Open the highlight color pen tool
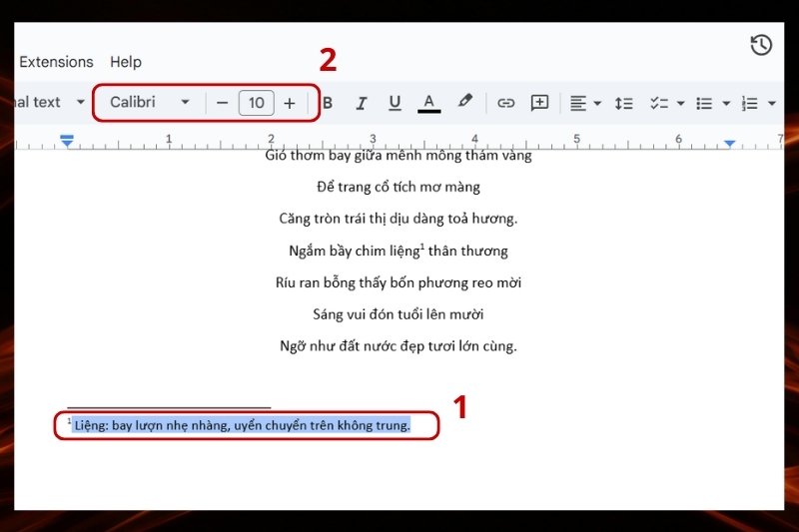The width and height of the screenshot is (799, 532). pos(464,101)
